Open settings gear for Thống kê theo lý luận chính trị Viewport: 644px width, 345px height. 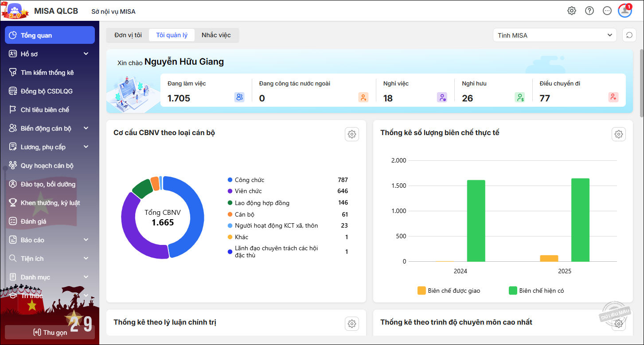[x=352, y=324]
